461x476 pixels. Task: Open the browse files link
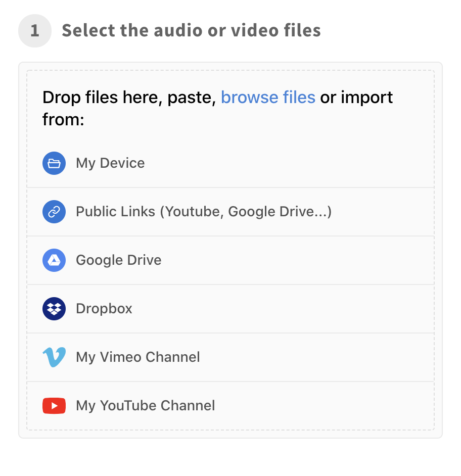pyautogui.click(x=268, y=98)
